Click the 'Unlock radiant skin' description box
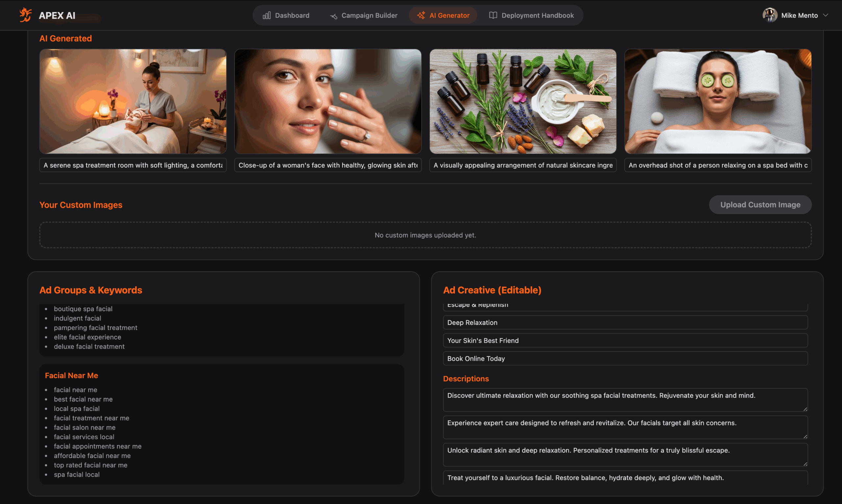 click(625, 454)
